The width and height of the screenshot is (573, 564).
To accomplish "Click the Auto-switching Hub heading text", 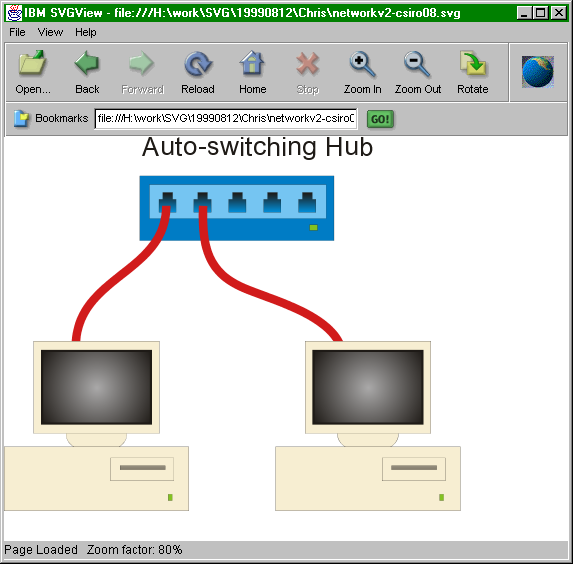I will pos(257,147).
